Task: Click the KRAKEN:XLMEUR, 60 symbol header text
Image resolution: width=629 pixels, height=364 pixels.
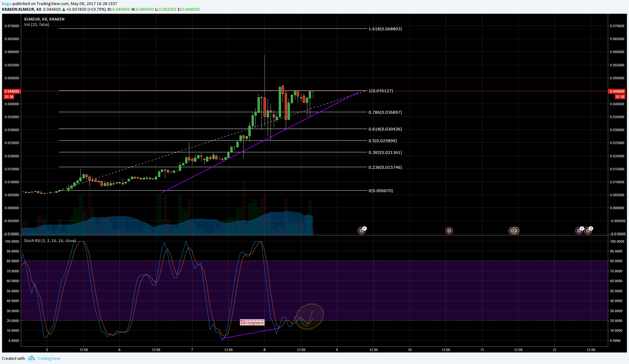Action: pyautogui.click(x=21, y=9)
